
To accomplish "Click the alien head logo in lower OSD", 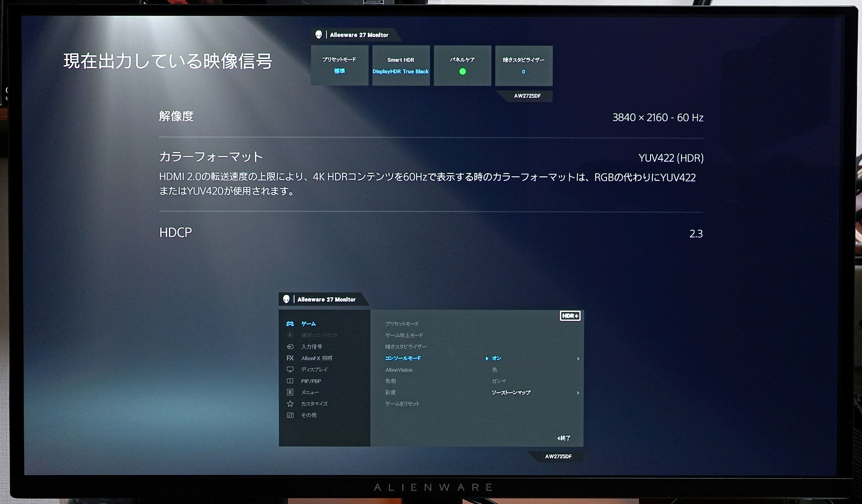I will [x=286, y=299].
